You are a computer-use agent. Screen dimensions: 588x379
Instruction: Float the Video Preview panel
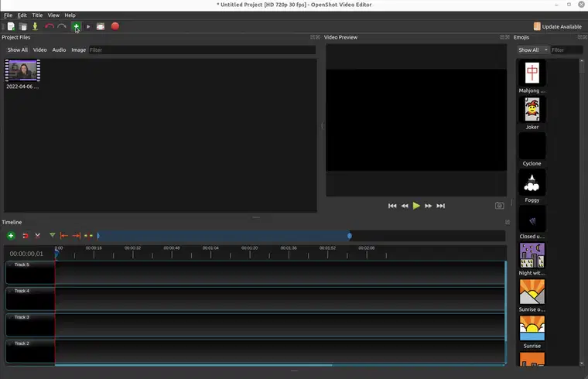click(502, 37)
